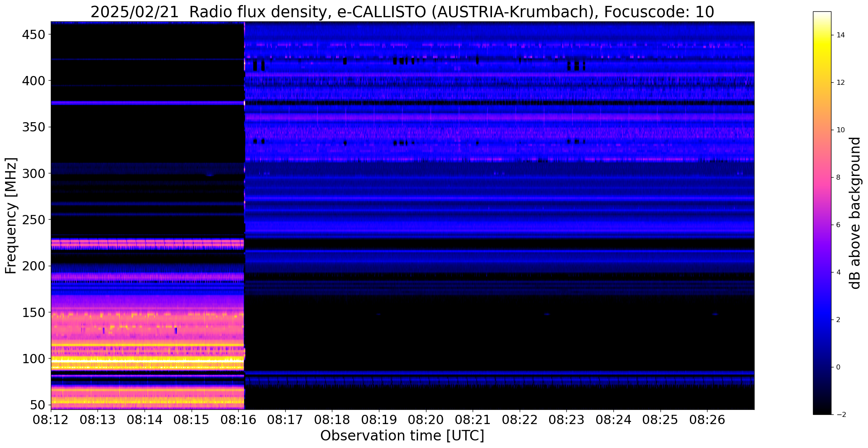The width and height of the screenshot is (868, 448).
Task: Click the 08:23 time tick label
Action: point(567,420)
